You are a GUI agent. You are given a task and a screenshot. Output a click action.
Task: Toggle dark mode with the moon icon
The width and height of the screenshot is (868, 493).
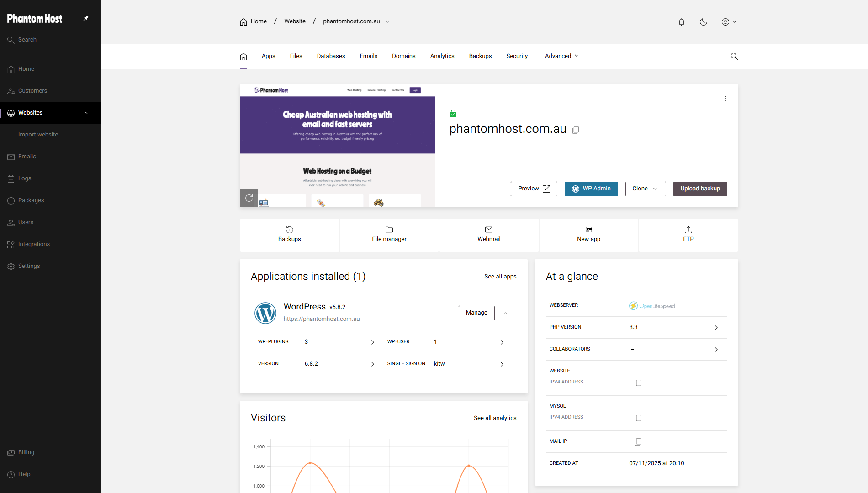click(x=704, y=21)
